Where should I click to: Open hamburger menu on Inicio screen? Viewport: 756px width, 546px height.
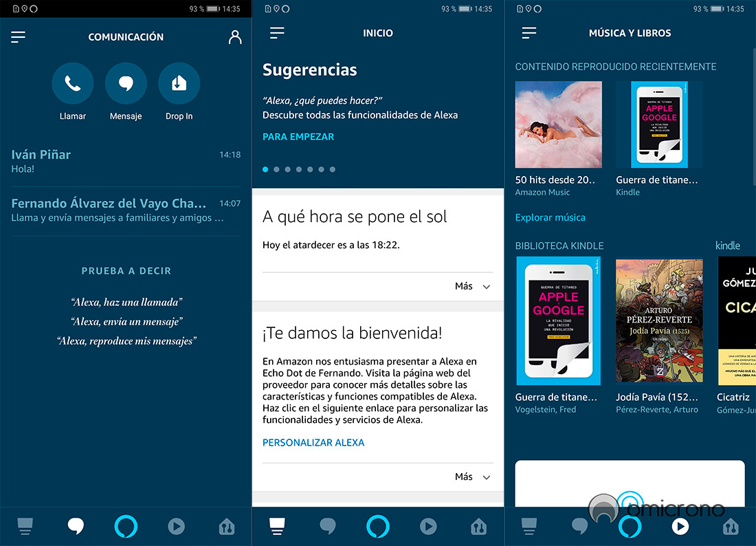pyautogui.click(x=277, y=33)
